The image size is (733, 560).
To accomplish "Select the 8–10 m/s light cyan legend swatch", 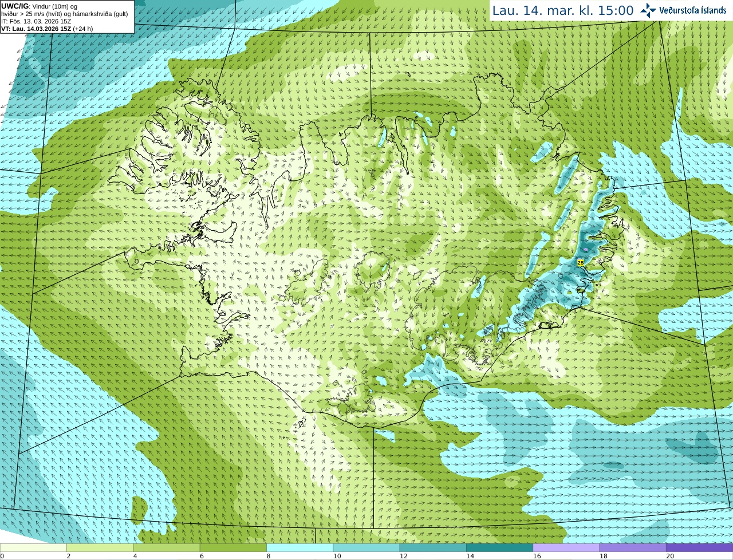I will click(x=299, y=547).
